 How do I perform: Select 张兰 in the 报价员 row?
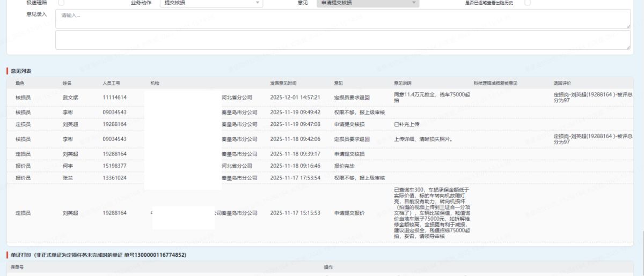(68, 177)
